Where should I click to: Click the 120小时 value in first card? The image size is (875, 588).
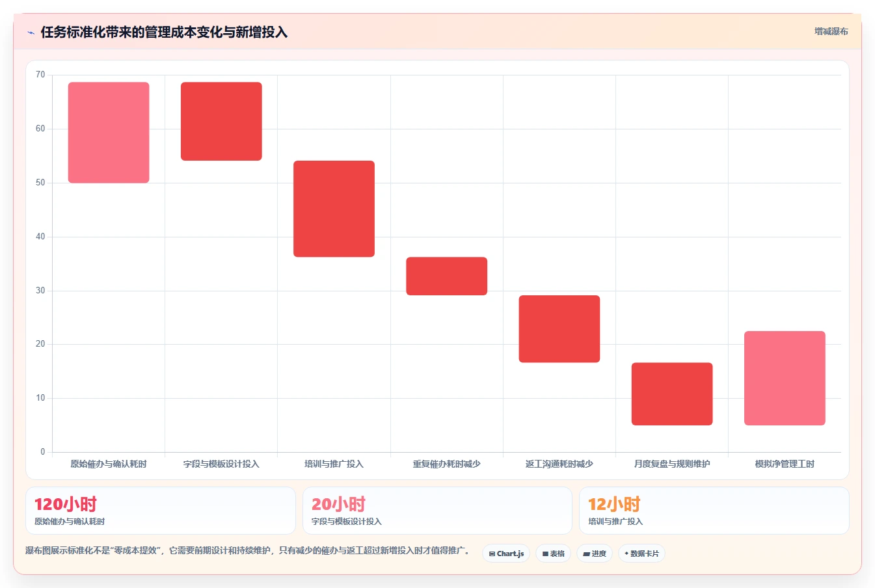(x=66, y=504)
